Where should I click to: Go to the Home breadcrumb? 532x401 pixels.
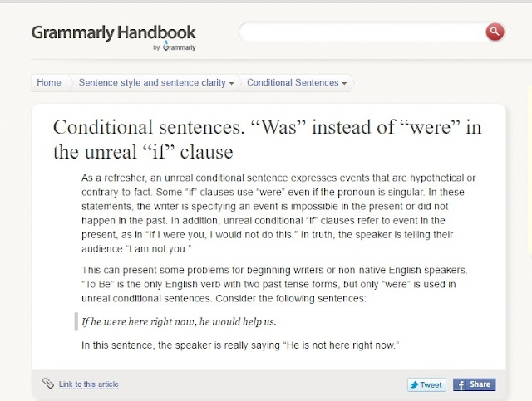[x=49, y=83]
